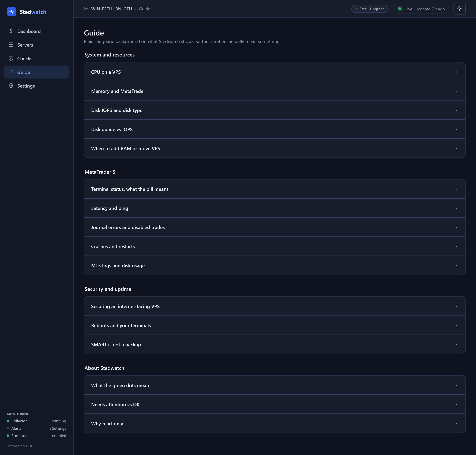Expand Securing an internet-facing VPS
The image size is (476, 455).
pos(275,306)
